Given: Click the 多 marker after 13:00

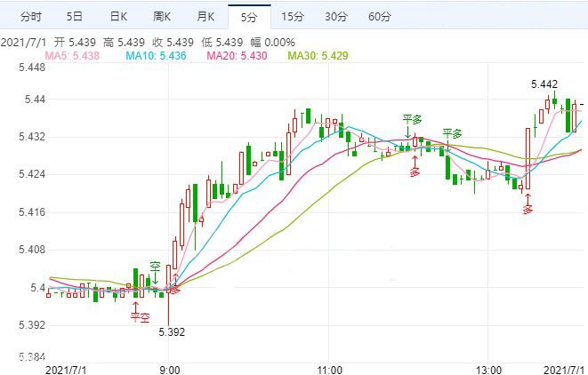Looking at the screenshot, I should pyautogui.click(x=528, y=210).
